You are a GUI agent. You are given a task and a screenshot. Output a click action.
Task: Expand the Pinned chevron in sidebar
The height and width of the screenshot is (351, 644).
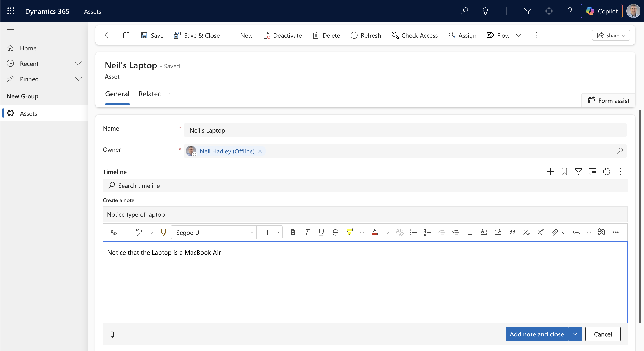[78, 79]
